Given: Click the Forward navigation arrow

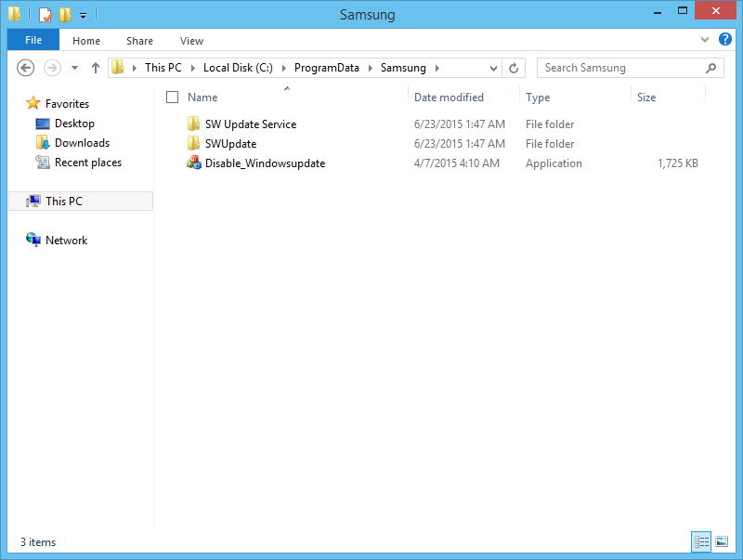Looking at the screenshot, I should click(52, 68).
